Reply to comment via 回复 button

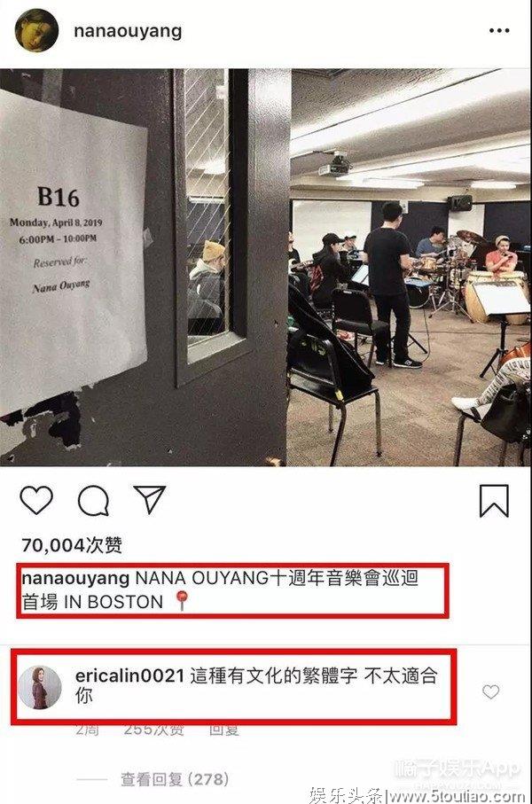coord(223,730)
